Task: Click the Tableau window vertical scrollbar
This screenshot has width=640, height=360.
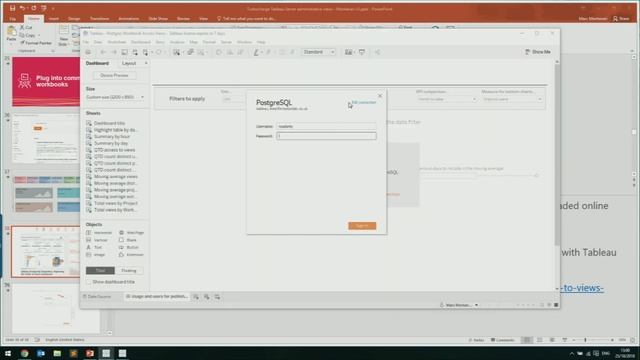Action: (x=557, y=155)
